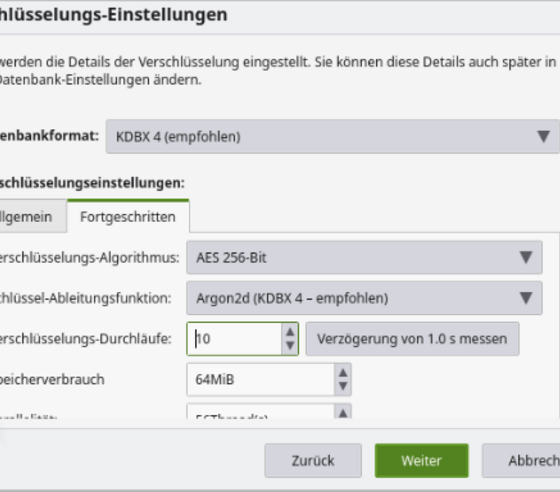Go back with the Zurück button
The width and height of the screenshot is (560, 492).
pyautogui.click(x=313, y=460)
